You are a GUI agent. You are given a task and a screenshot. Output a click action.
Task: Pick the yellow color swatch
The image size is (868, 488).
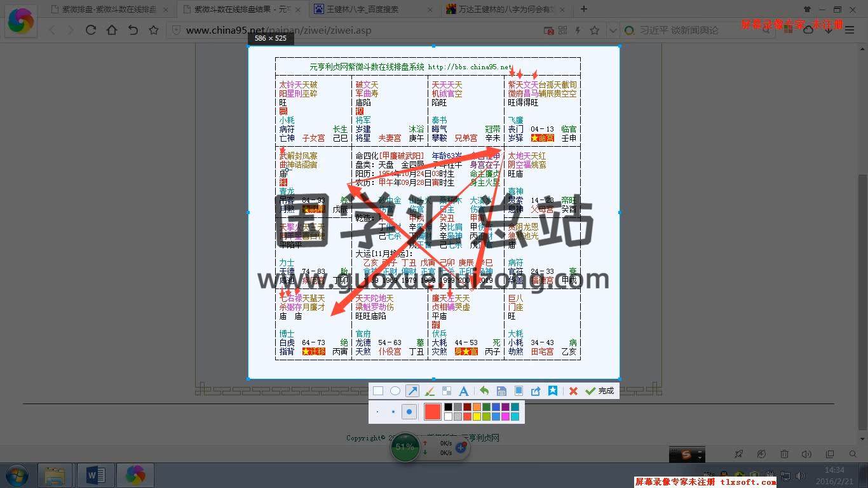click(x=477, y=417)
